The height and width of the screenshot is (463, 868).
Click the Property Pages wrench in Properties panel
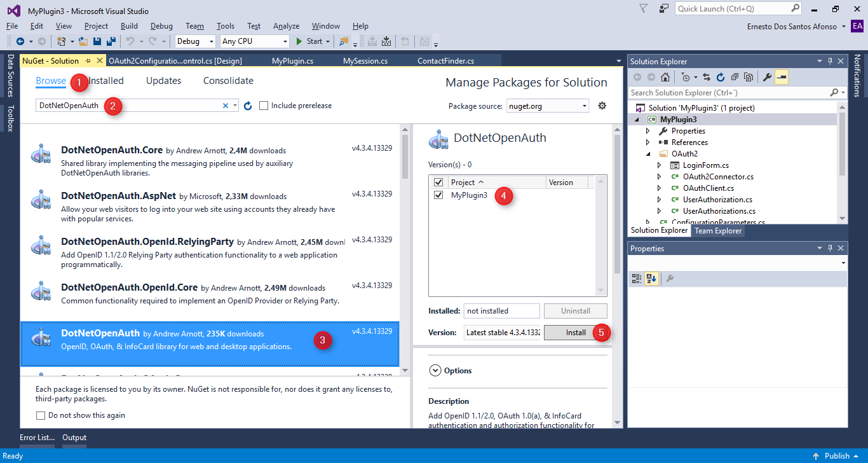point(670,279)
